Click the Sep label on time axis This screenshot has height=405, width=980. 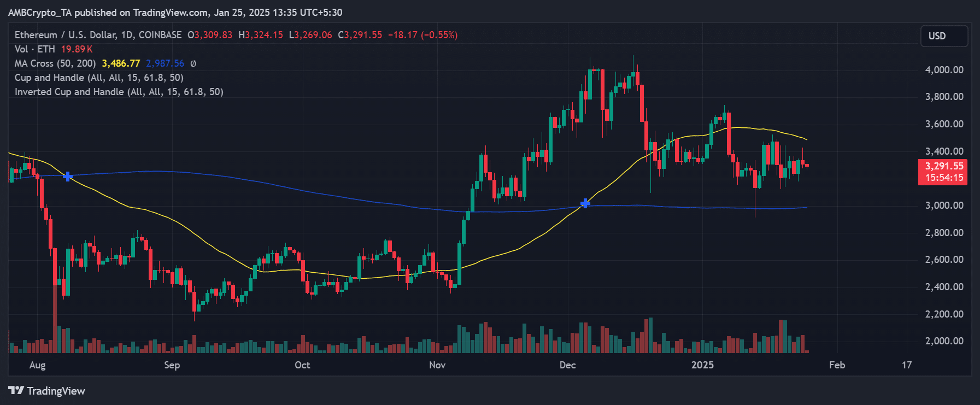172,365
